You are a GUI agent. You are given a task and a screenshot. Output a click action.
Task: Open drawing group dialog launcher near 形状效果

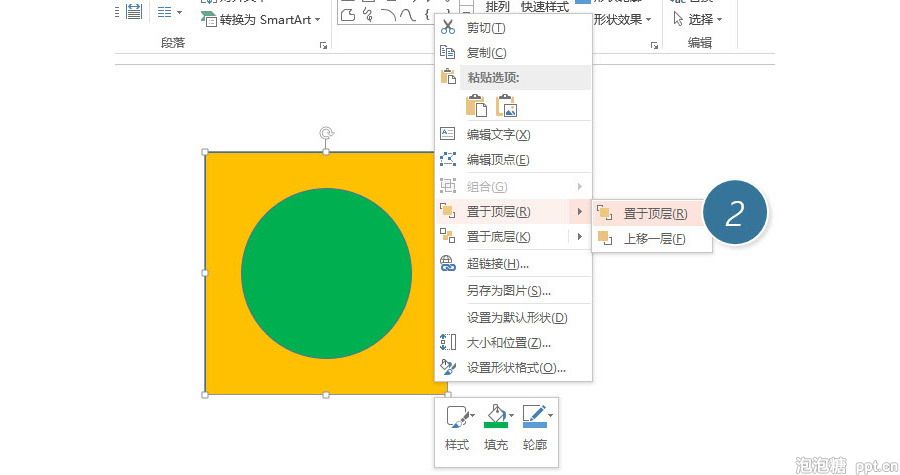[x=654, y=45]
